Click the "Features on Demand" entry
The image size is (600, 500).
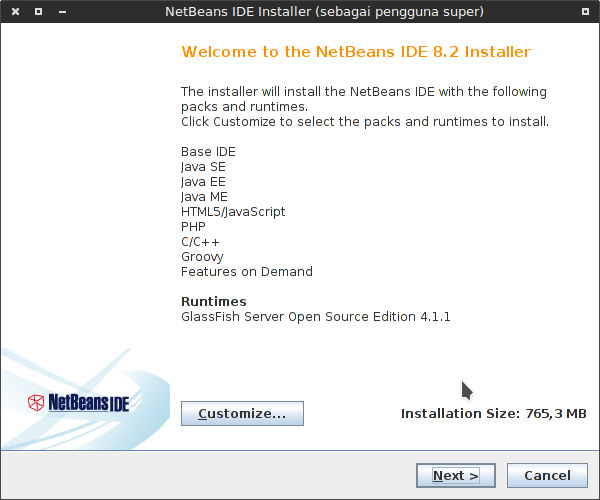click(247, 272)
